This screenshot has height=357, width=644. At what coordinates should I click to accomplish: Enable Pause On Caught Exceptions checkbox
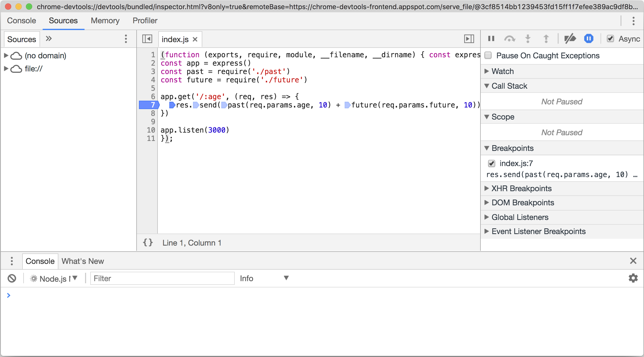(488, 55)
